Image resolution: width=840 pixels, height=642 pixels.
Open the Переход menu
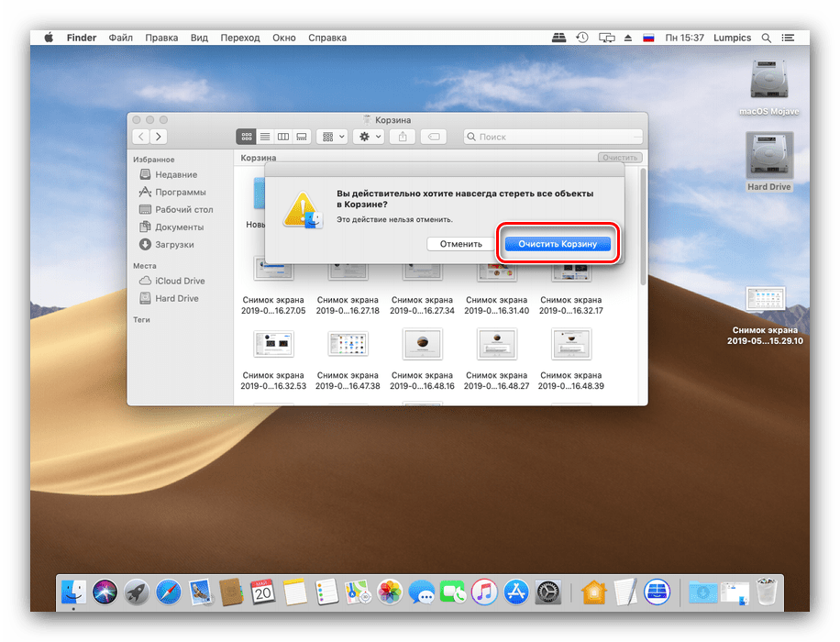239,38
